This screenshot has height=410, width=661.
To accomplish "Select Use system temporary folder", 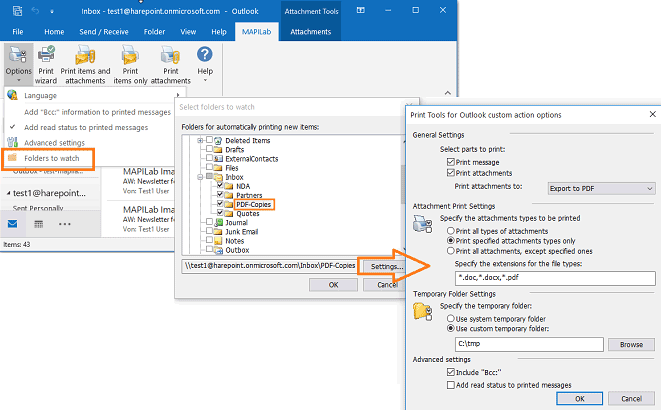I will point(451,319).
